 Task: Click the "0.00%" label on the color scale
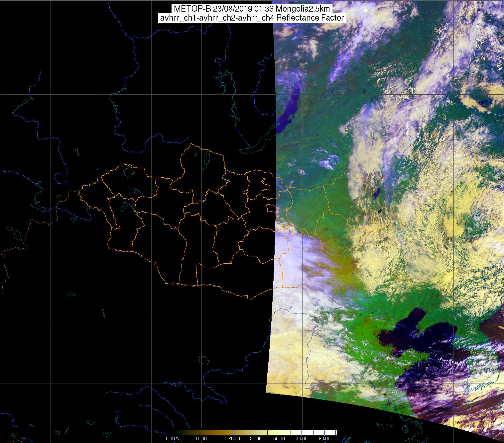point(173,439)
